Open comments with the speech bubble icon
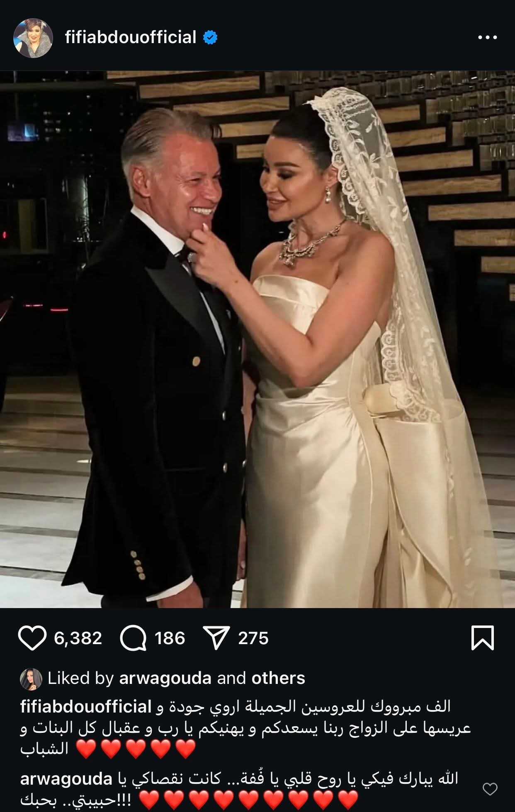515x812 pixels. pyautogui.click(x=133, y=638)
